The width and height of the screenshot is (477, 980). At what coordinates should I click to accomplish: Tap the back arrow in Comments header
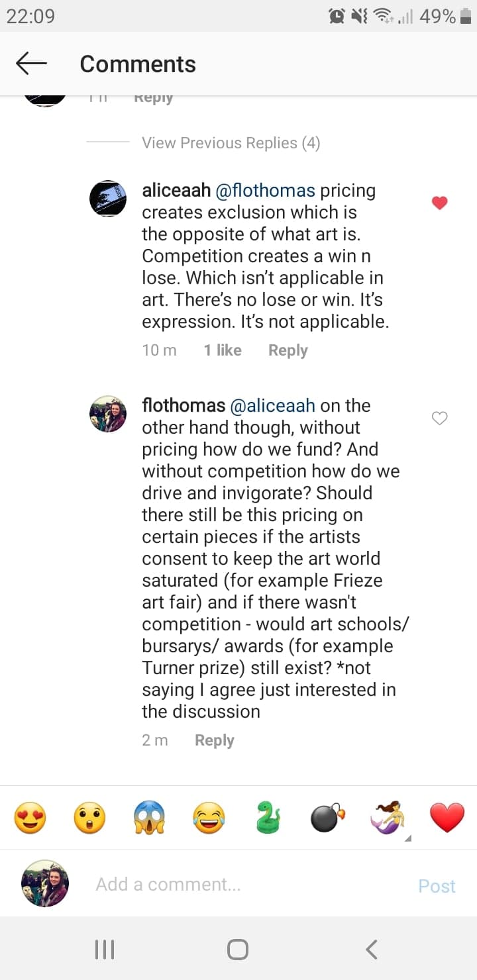point(31,64)
